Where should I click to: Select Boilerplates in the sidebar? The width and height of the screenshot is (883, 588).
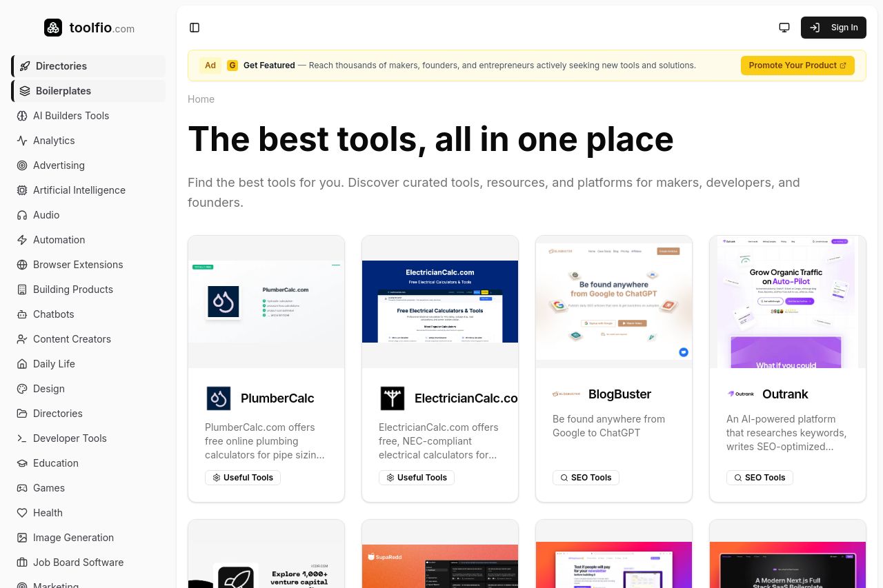coord(63,91)
